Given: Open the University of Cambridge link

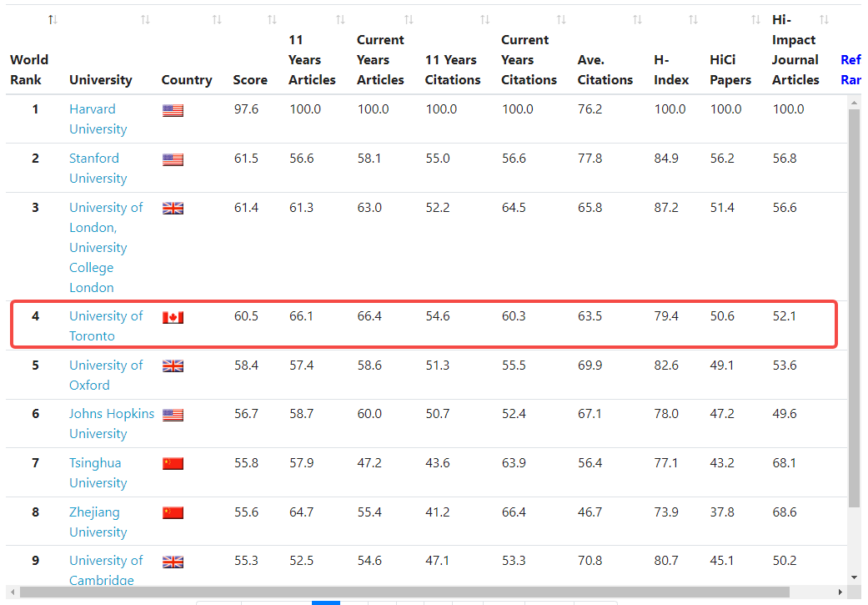Looking at the screenshot, I should click(106, 570).
